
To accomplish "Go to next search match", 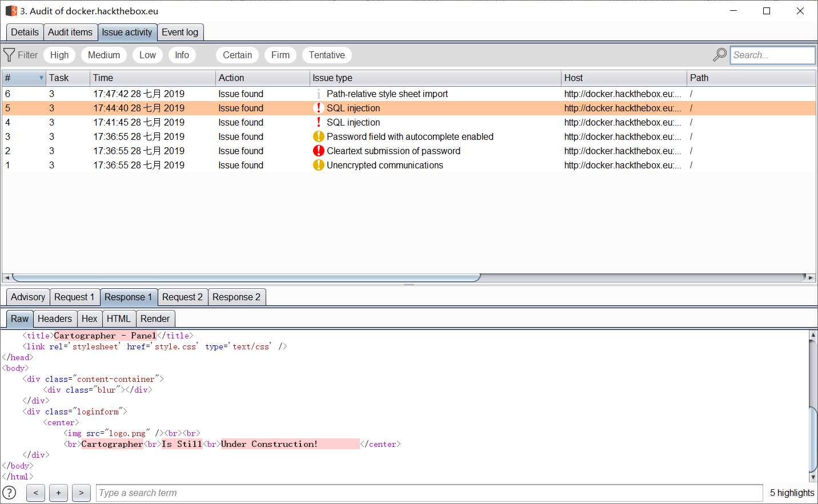I will click(x=81, y=493).
